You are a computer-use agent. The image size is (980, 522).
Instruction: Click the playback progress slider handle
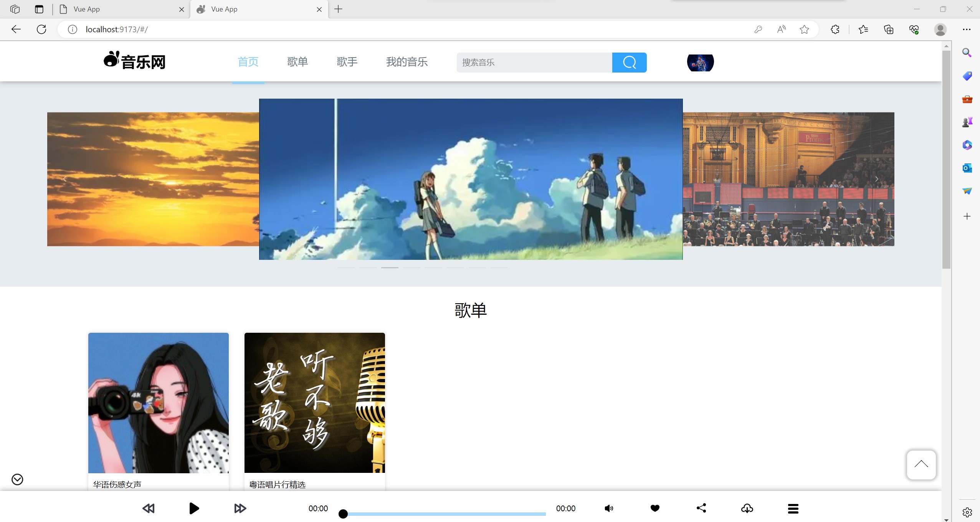coord(343,514)
